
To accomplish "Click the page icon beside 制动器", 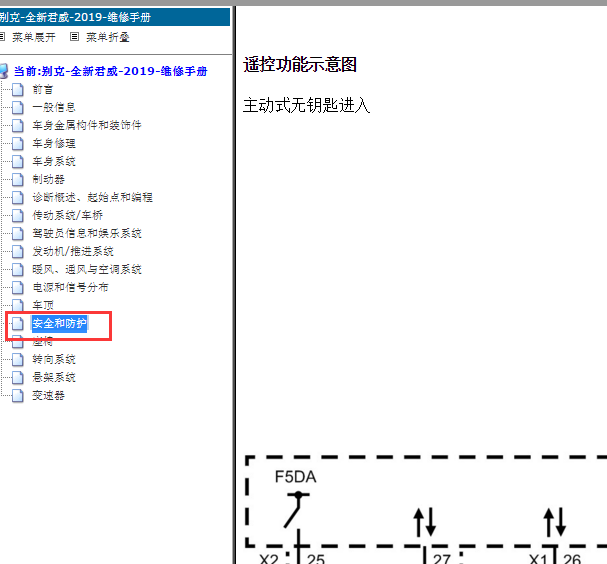I will click(x=17, y=179).
